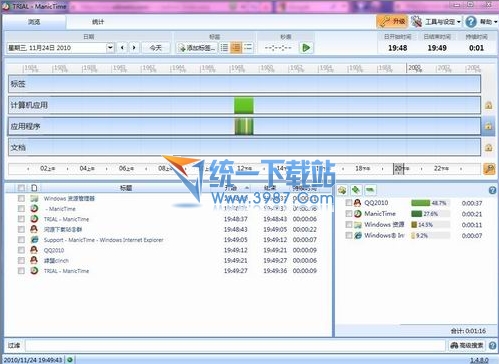Click the green activity block in 计算机应用 timeline
499x364 pixels.
coord(244,105)
